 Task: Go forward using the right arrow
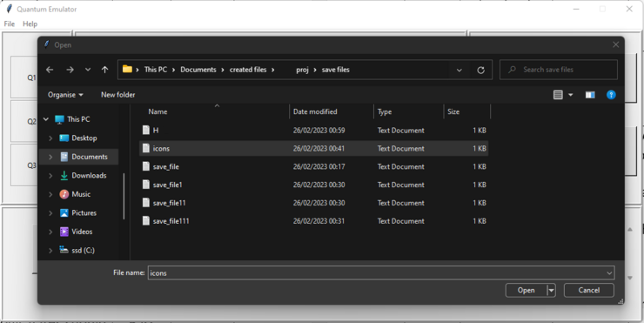click(70, 70)
